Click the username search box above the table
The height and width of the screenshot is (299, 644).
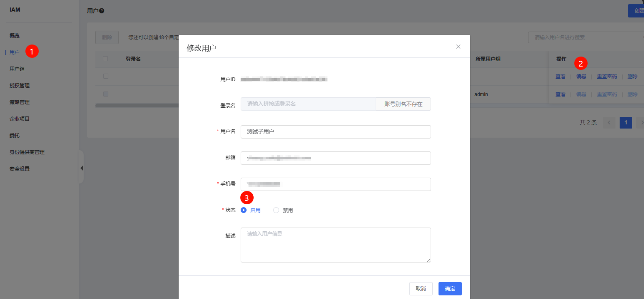click(x=586, y=38)
